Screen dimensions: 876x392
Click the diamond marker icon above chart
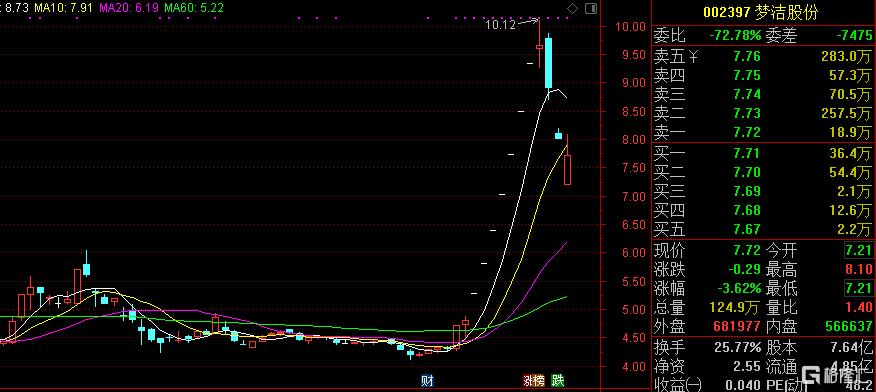tap(573, 8)
